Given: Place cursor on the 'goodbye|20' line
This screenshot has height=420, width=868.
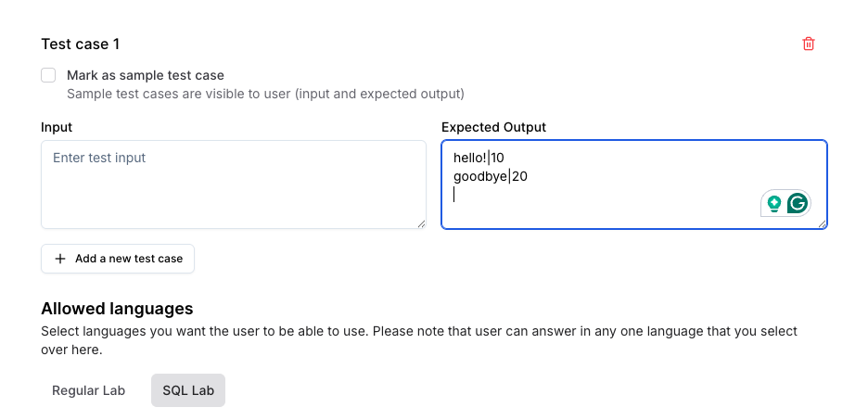Looking at the screenshot, I should (x=491, y=177).
